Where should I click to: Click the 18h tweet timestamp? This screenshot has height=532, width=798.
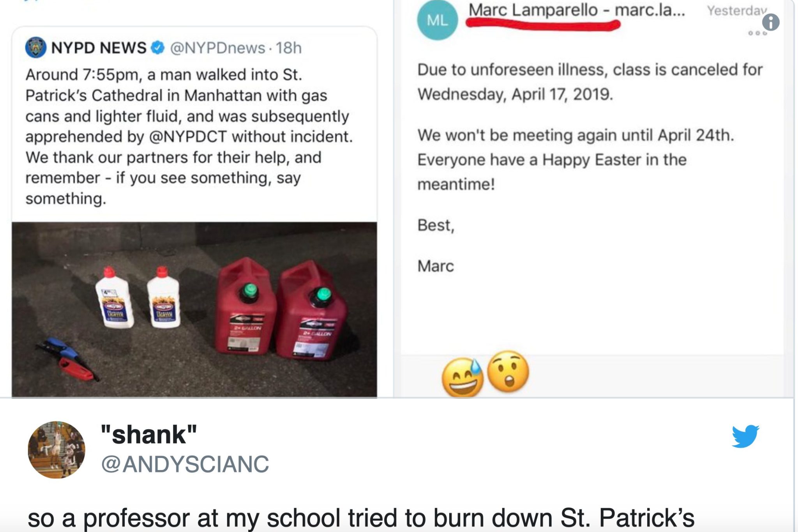tap(289, 48)
